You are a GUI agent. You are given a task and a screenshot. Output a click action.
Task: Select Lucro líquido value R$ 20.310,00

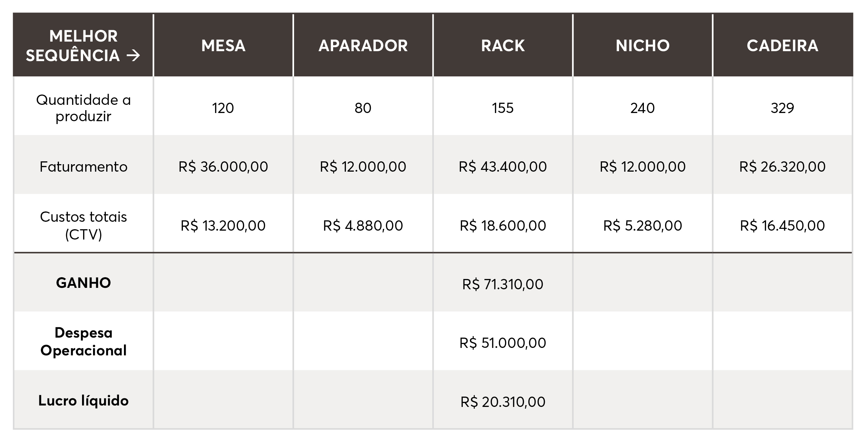click(503, 402)
